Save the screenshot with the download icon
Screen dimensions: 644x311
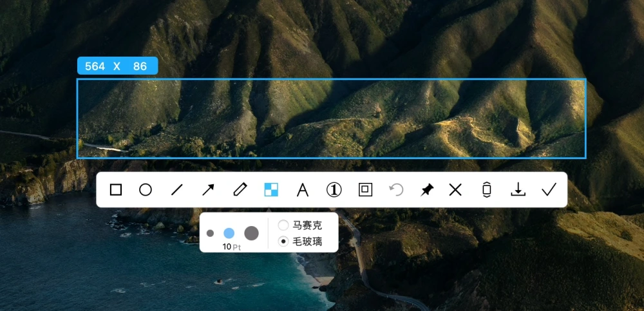pos(518,189)
